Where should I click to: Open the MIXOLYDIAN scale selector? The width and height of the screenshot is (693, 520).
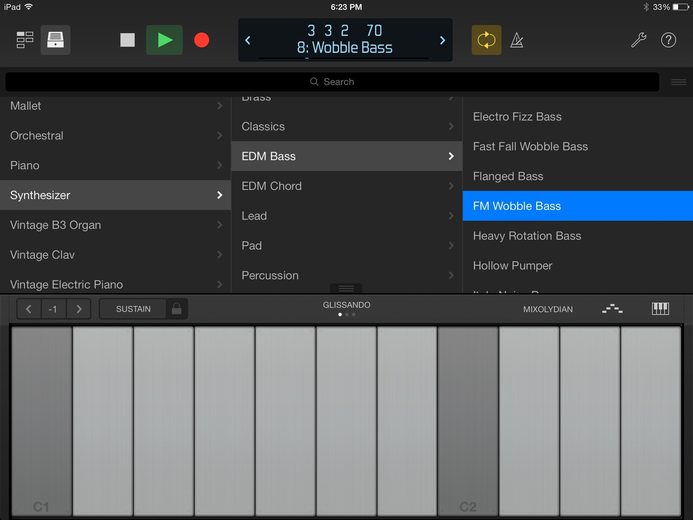click(x=548, y=309)
